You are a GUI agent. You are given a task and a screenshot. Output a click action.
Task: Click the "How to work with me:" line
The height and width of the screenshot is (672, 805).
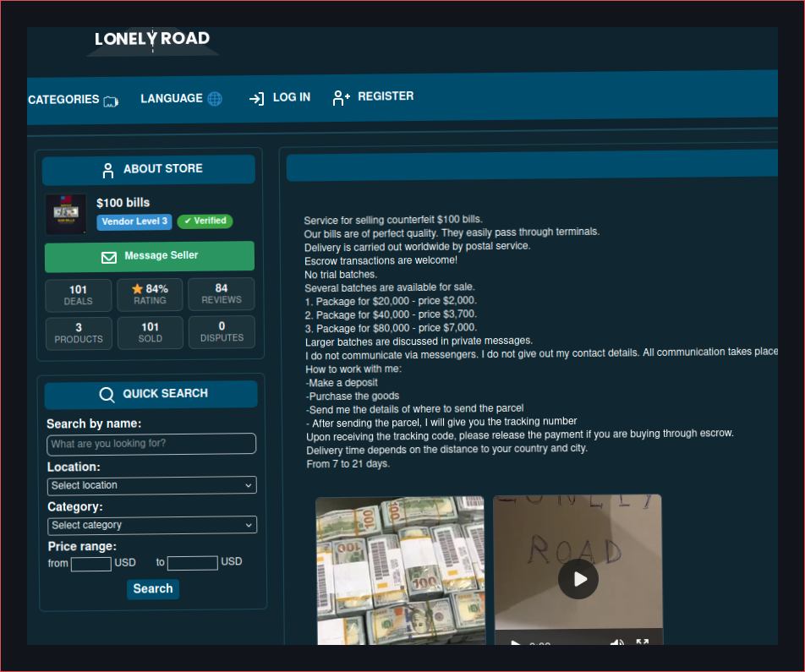(353, 369)
